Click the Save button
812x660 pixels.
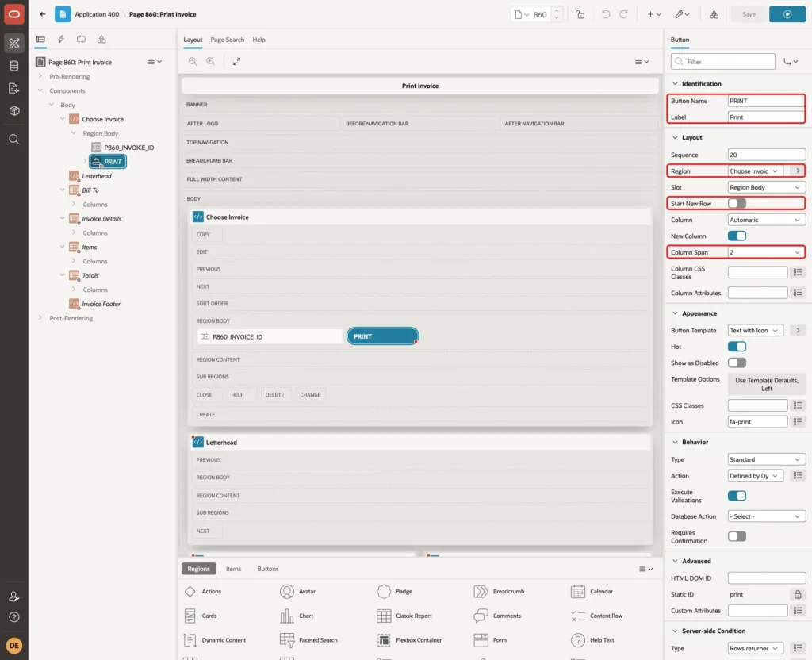749,14
